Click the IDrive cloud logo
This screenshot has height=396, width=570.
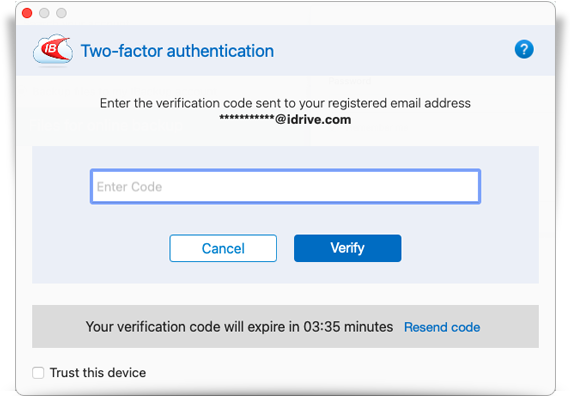[53, 50]
